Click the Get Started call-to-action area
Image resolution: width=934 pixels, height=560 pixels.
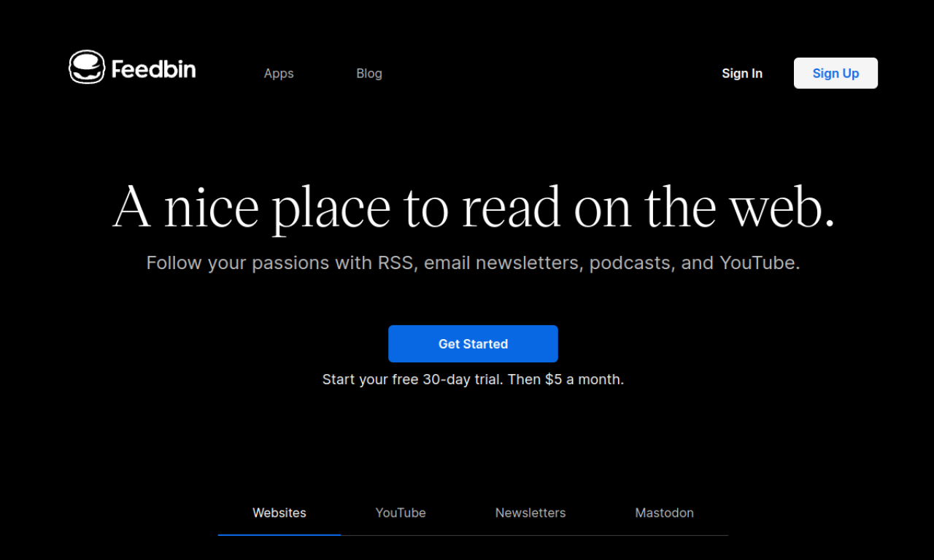click(x=473, y=343)
